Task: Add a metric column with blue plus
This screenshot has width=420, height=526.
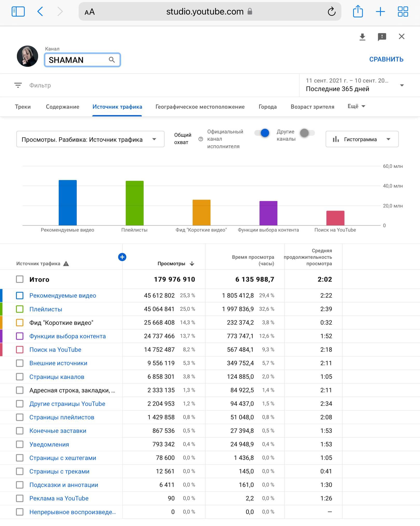Action: 122,257
